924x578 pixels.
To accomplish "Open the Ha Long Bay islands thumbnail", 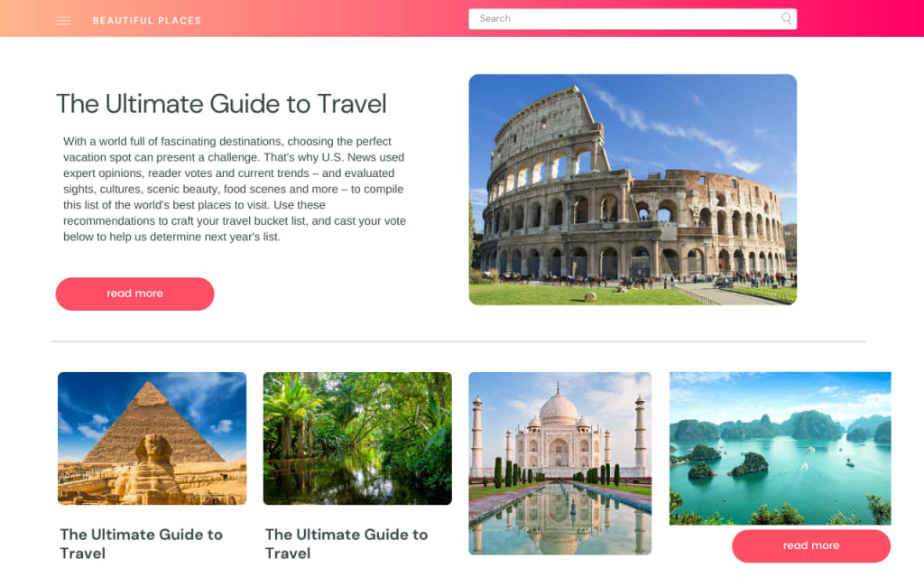I will pyautogui.click(x=781, y=448).
